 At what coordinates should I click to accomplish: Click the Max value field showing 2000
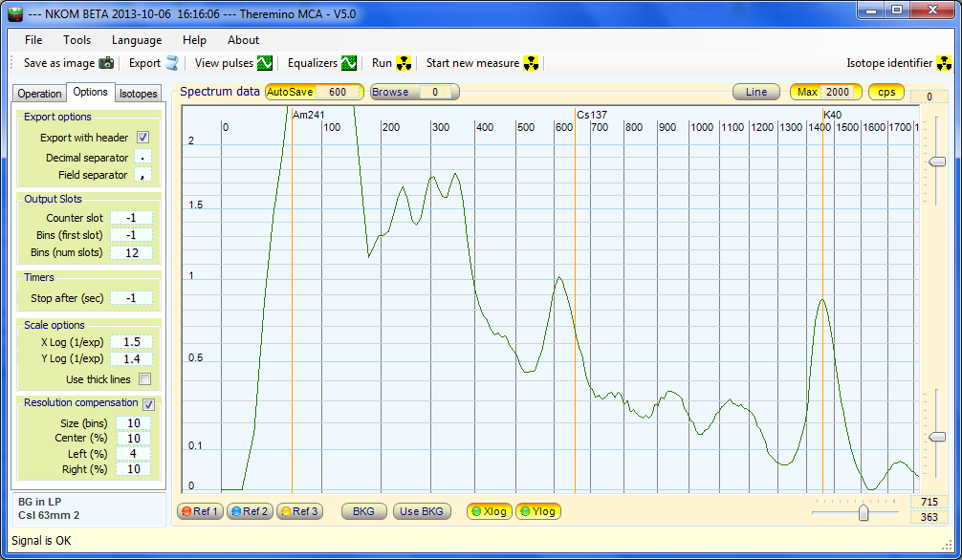coord(838,92)
